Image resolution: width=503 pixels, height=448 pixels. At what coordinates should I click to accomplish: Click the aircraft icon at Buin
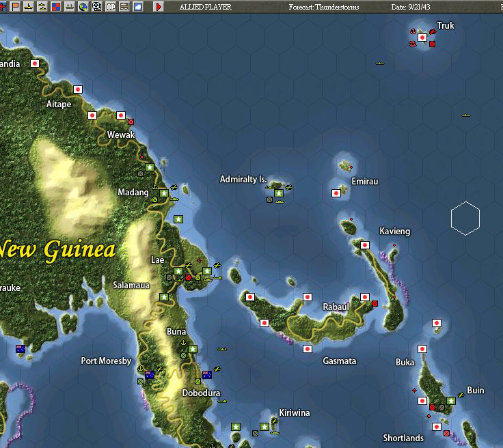(x=461, y=395)
